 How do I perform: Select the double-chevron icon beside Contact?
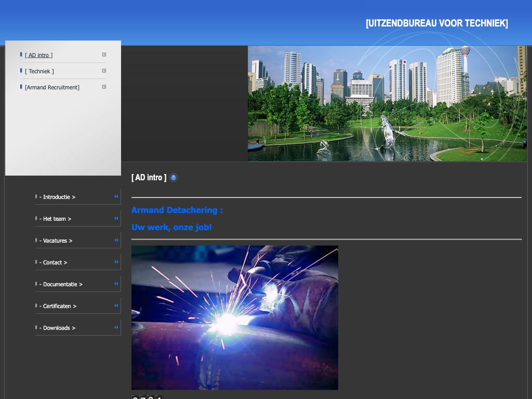coord(116,262)
